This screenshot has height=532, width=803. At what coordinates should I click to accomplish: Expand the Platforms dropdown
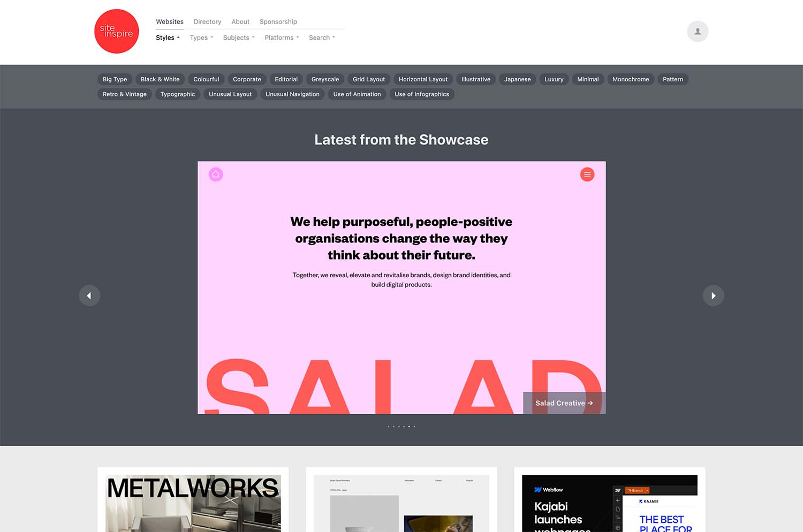click(x=282, y=37)
